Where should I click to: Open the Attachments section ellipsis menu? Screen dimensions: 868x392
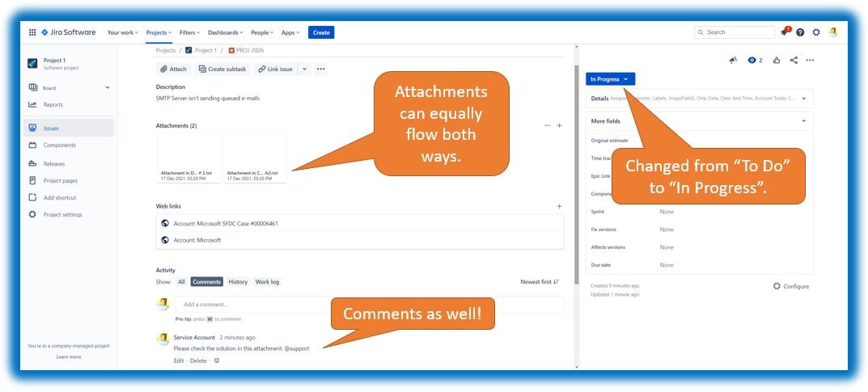547,125
